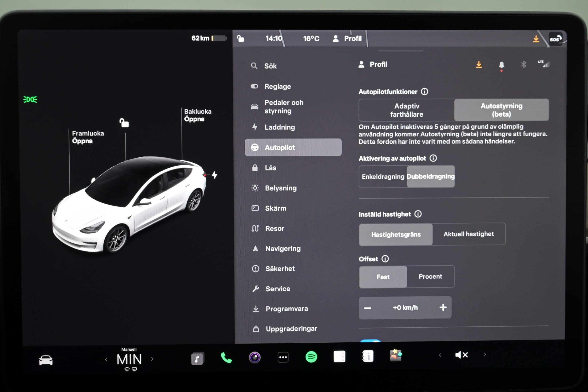Open the app launcher dots
This screenshot has height=392, width=588.
tap(283, 357)
